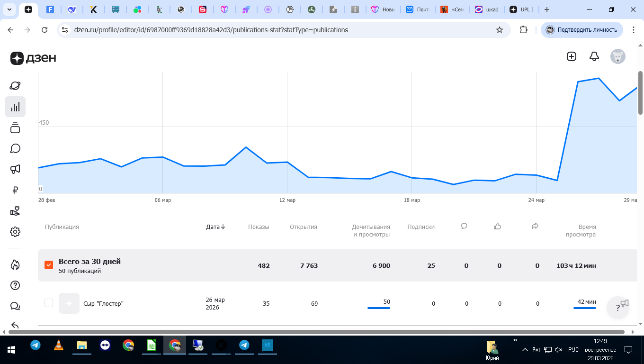Open the double chat bubble sidebar icon
644x364 pixels.
(x=15, y=306)
